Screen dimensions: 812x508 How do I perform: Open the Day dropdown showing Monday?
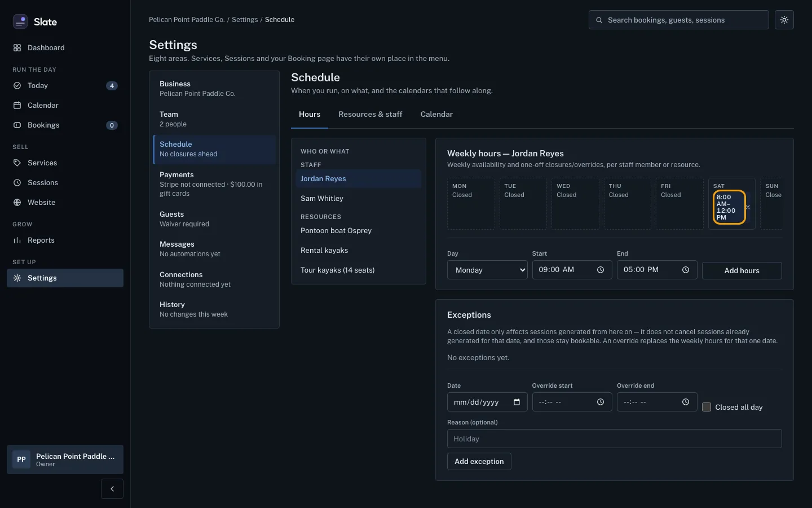(x=487, y=270)
